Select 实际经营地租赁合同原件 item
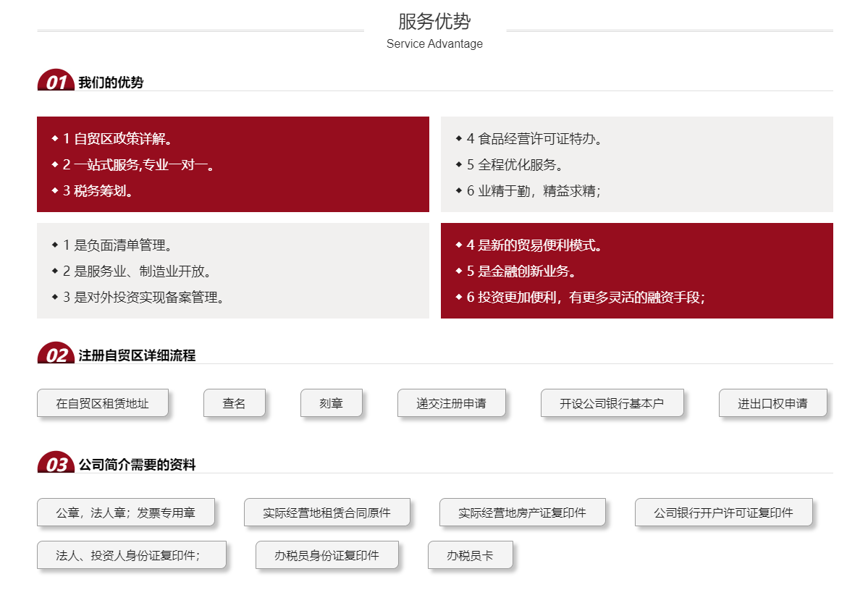Image resolution: width=868 pixels, height=603 pixels. 326,513
